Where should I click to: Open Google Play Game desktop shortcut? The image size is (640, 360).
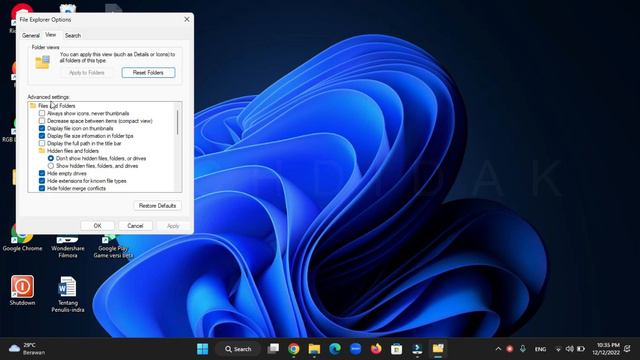(x=113, y=245)
